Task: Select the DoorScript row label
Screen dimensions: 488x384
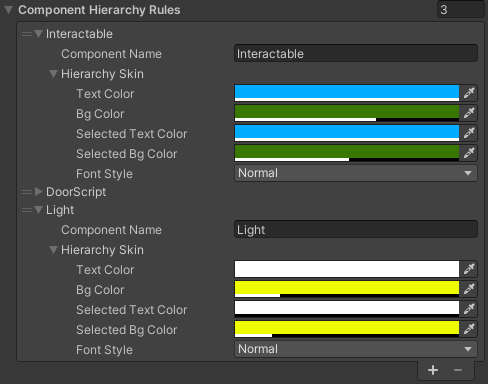Action: point(76,192)
